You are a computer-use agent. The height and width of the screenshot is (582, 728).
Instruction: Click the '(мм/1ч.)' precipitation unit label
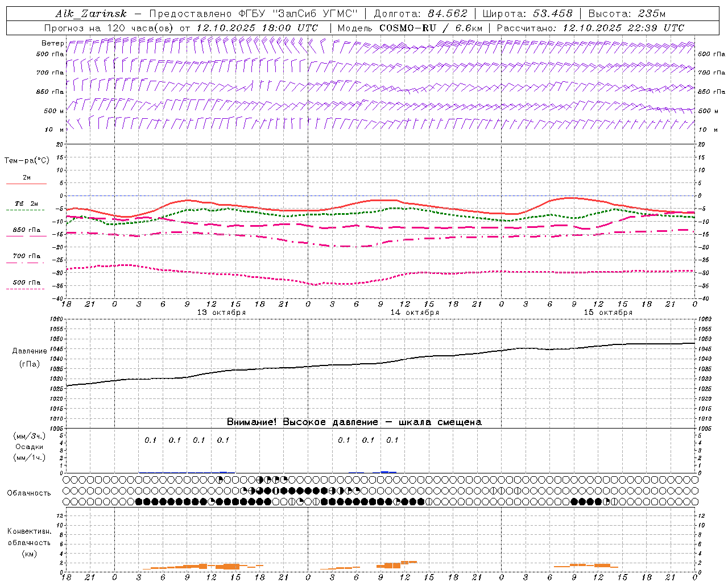coord(30,458)
